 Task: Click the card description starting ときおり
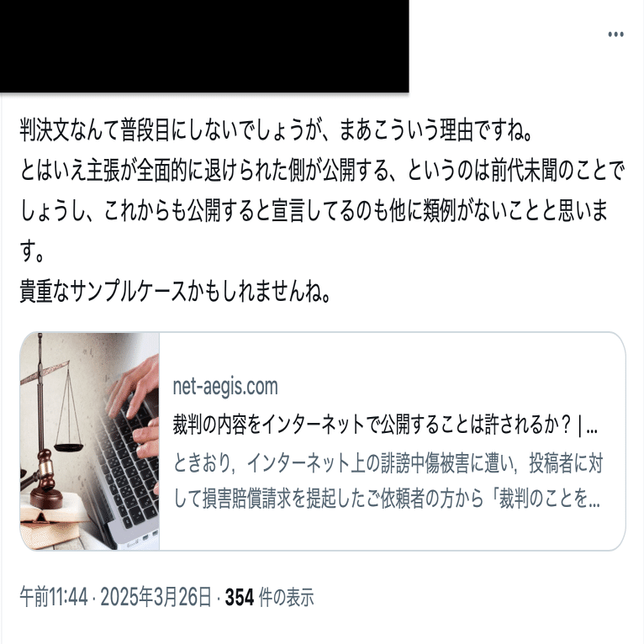pyautogui.click(x=388, y=481)
